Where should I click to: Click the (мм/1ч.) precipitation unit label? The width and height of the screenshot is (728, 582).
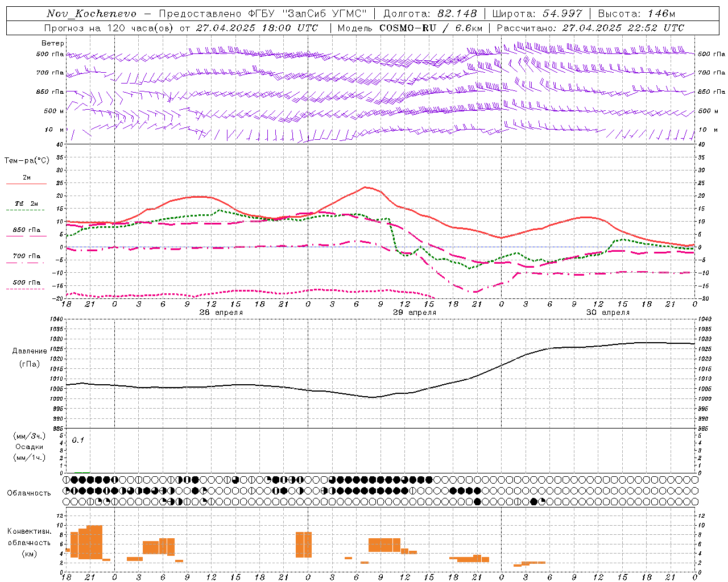click(x=30, y=458)
